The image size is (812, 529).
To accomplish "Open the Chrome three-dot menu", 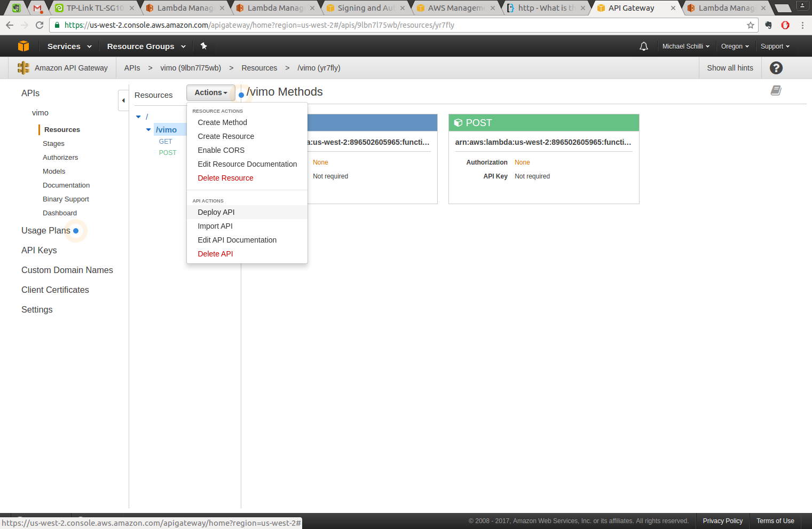I will [x=802, y=25].
